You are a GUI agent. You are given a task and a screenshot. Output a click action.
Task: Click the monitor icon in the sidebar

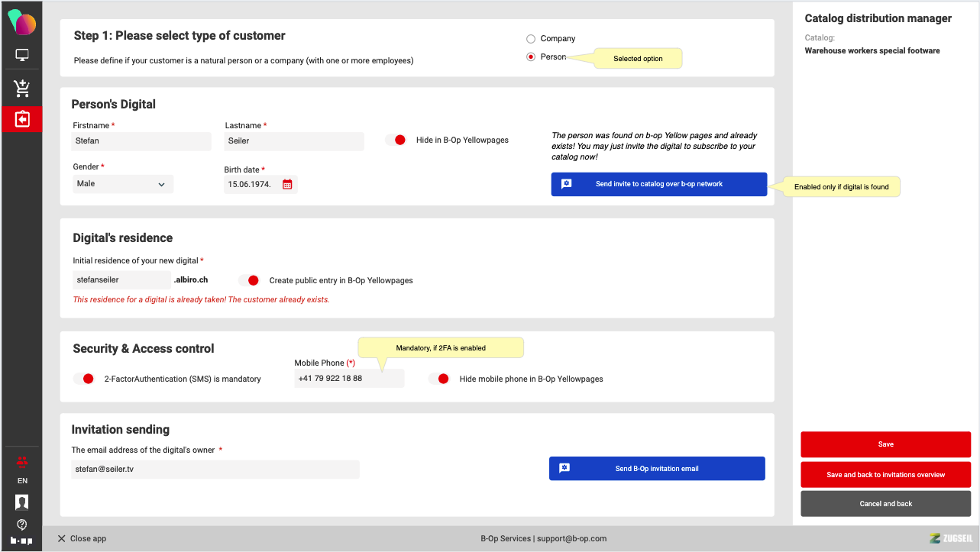coord(22,55)
